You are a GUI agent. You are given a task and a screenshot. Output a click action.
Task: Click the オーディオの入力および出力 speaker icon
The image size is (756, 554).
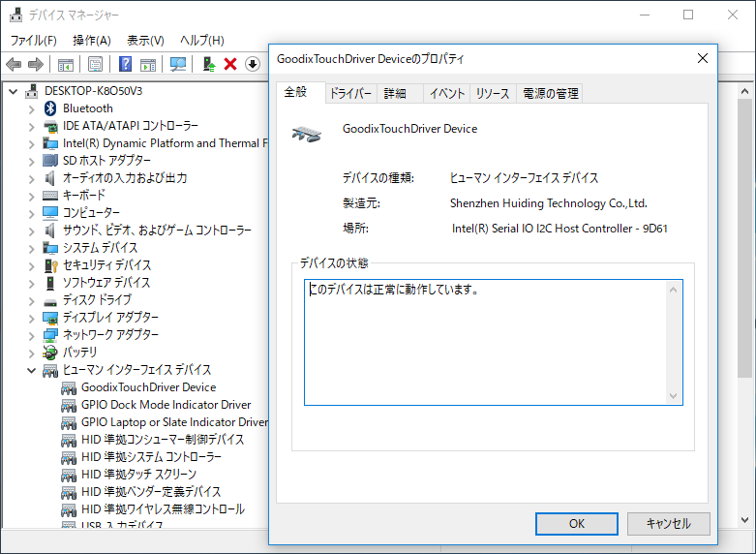click(x=50, y=177)
